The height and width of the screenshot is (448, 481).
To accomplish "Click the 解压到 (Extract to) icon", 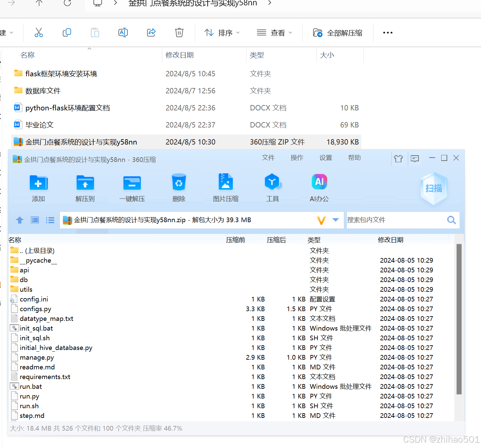I will [x=85, y=183].
